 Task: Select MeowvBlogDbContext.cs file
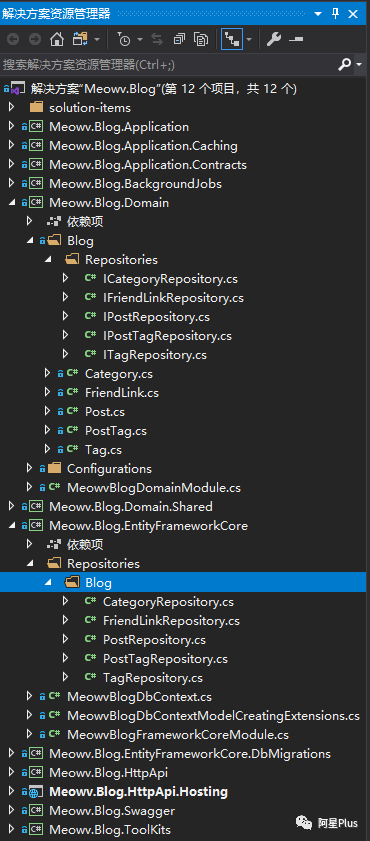point(139,697)
